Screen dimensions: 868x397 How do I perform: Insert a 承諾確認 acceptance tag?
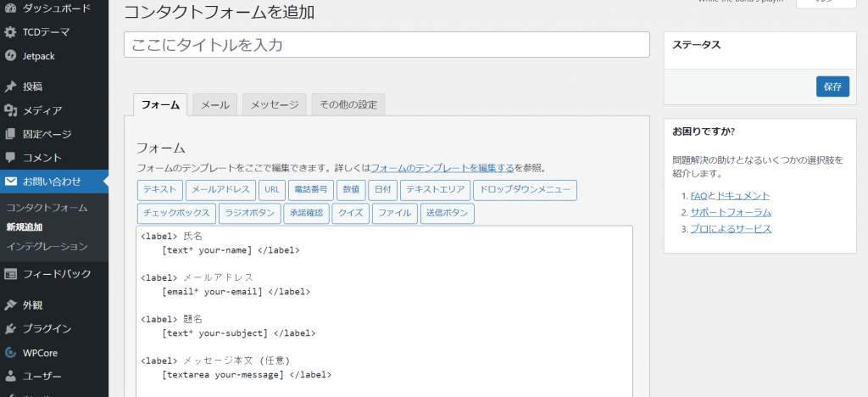click(x=306, y=214)
